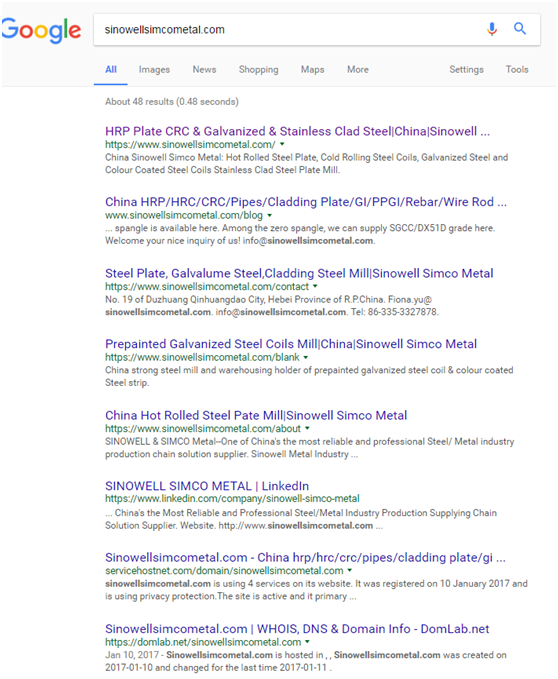This screenshot has height=679, width=558.
Task: Click the green https://www.sinowellsimcometal.com/ URL text
Action: click(190, 145)
